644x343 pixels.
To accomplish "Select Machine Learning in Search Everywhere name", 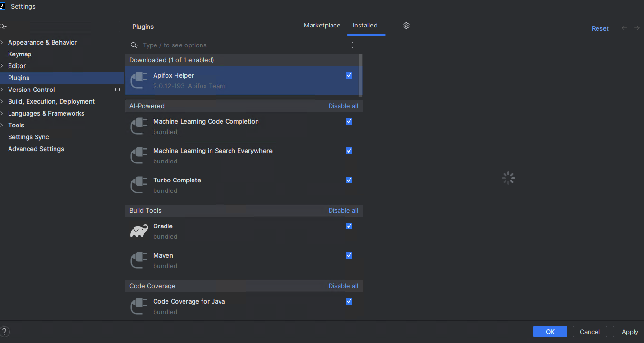I will tap(213, 151).
